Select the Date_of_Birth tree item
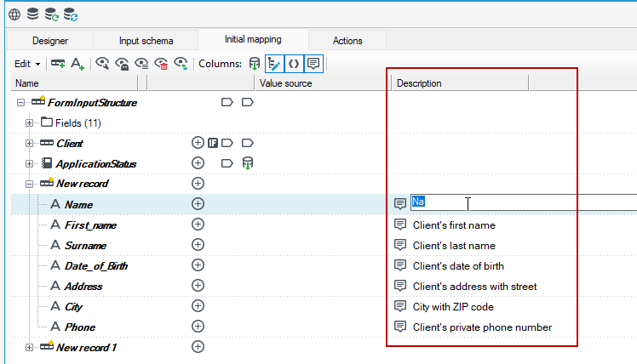This screenshot has height=364, width=637. [96, 266]
